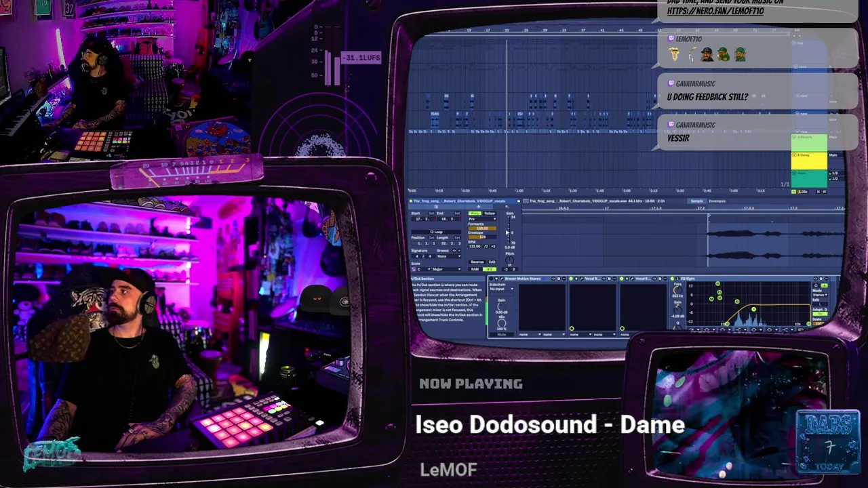
Task: Open the scale root note C dropdown
Action: (424, 269)
